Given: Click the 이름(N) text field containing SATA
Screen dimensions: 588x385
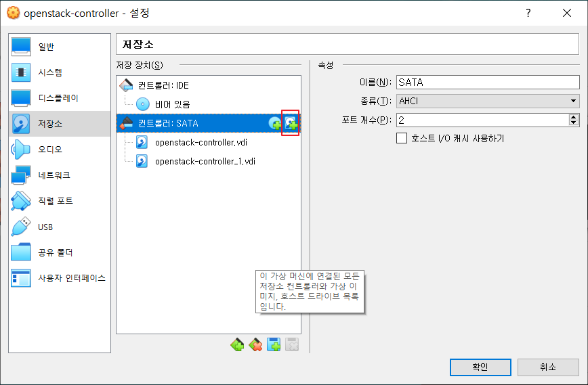Looking at the screenshot, I should pyautogui.click(x=488, y=82).
